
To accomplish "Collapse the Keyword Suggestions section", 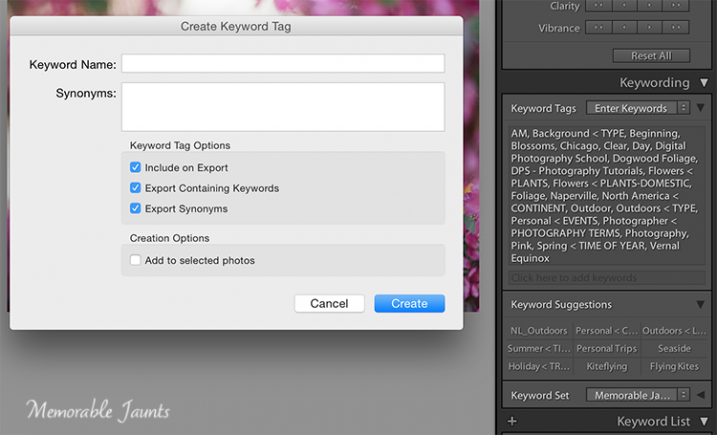I will pos(700,304).
